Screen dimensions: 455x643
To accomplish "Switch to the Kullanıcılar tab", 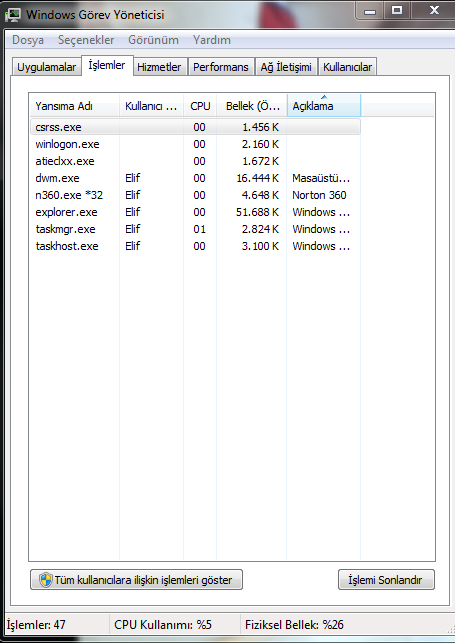I will 347,67.
